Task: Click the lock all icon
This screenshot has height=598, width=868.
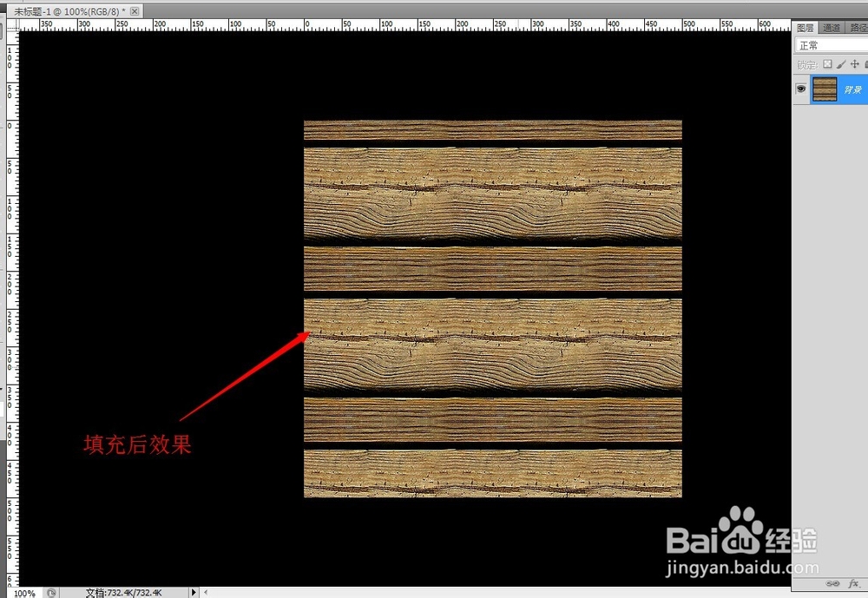Action: 866,63
